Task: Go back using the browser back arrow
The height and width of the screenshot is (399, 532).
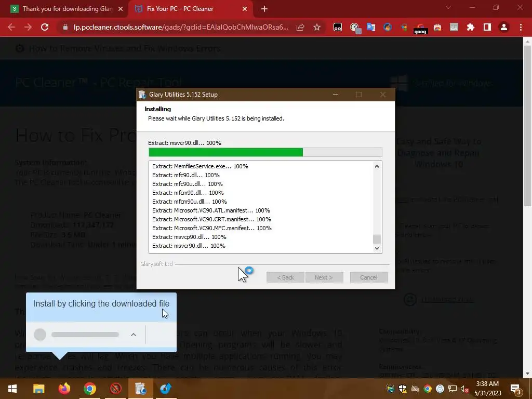Action: (x=11, y=27)
